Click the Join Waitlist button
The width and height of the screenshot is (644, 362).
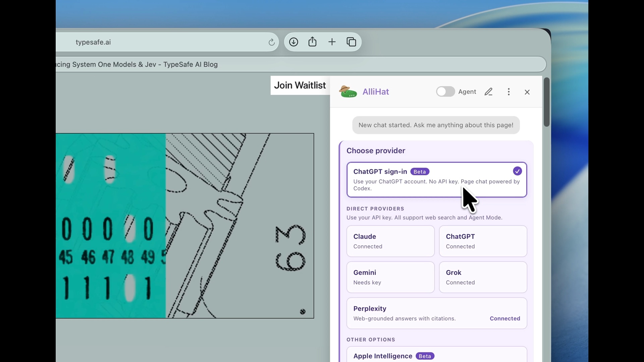300,85
